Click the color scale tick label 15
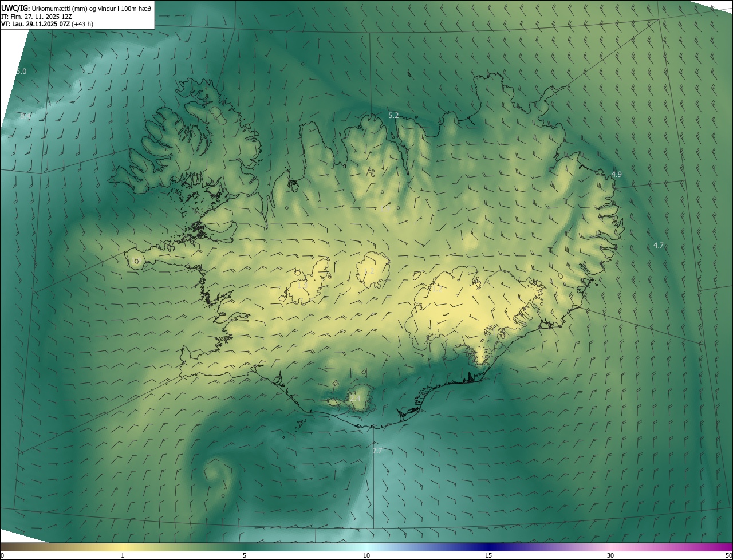This screenshot has width=733, height=560. pos(488,555)
